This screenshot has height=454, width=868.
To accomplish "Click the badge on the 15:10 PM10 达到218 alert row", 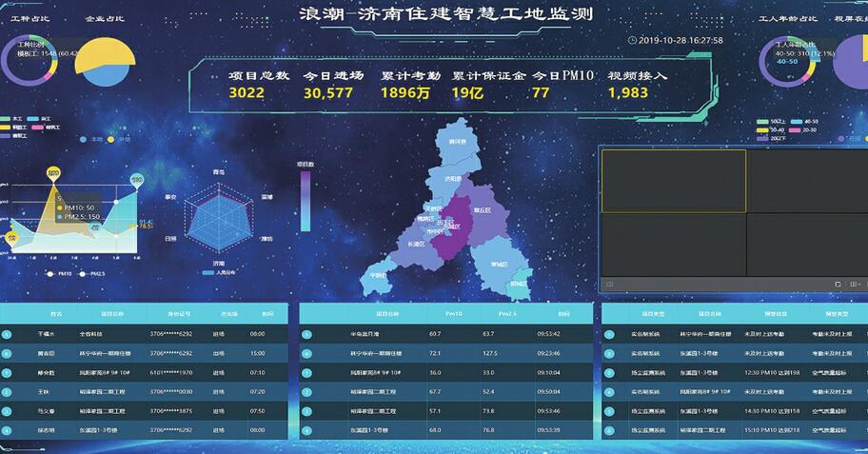I will pyautogui.click(x=609, y=430).
